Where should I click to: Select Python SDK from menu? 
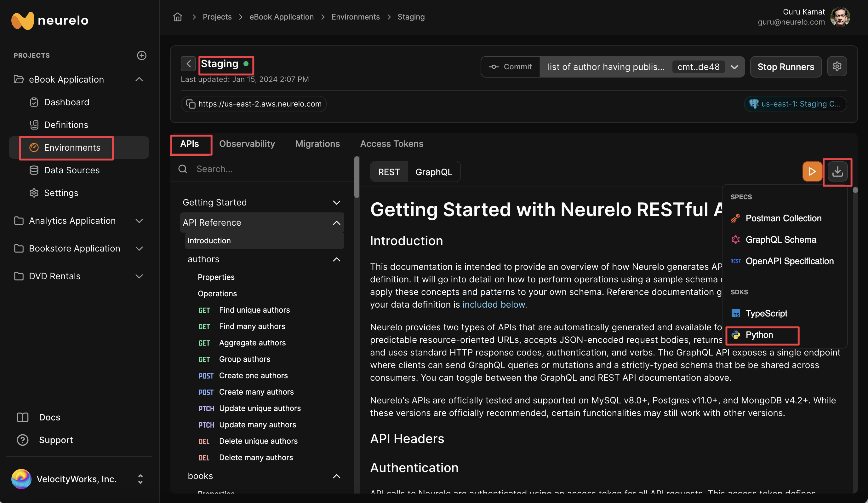pos(759,335)
